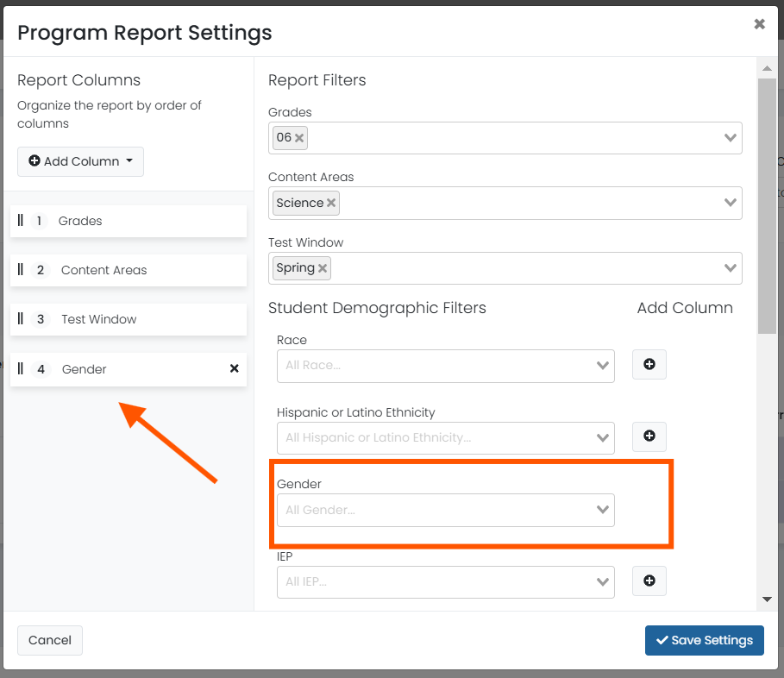The image size is (784, 678).
Task: Open the All Race dropdown
Action: click(446, 366)
